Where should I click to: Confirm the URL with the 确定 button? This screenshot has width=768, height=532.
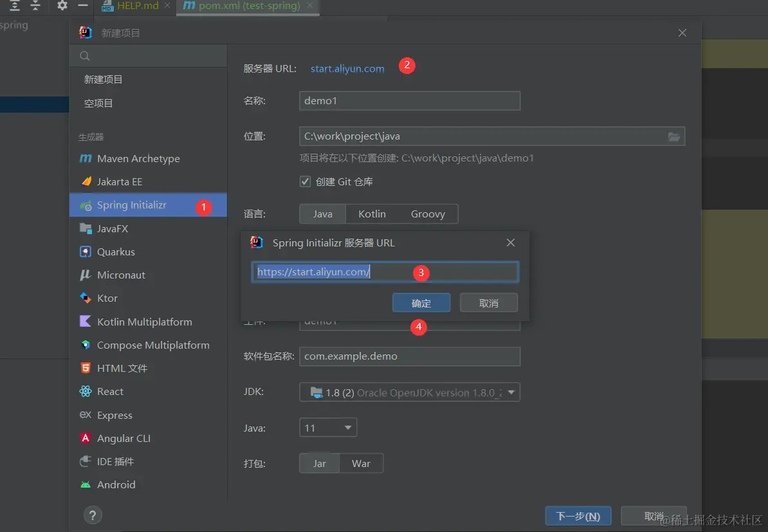421,303
